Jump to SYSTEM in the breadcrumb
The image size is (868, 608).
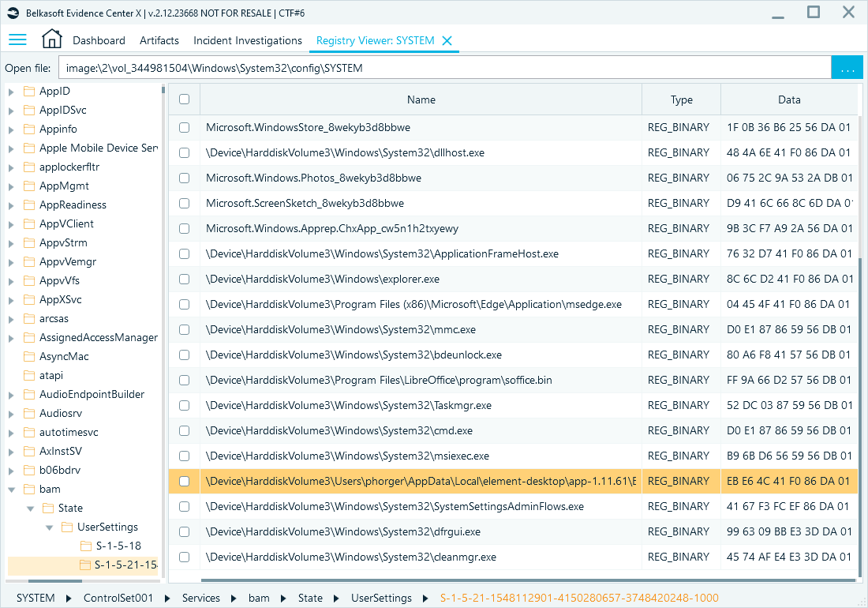[x=36, y=598]
